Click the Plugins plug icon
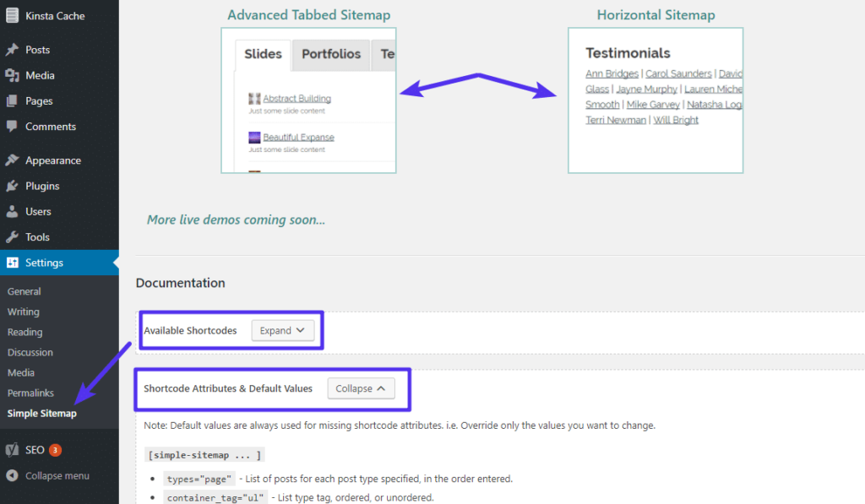Image resolution: width=865 pixels, height=504 pixels. click(x=12, y=186)
